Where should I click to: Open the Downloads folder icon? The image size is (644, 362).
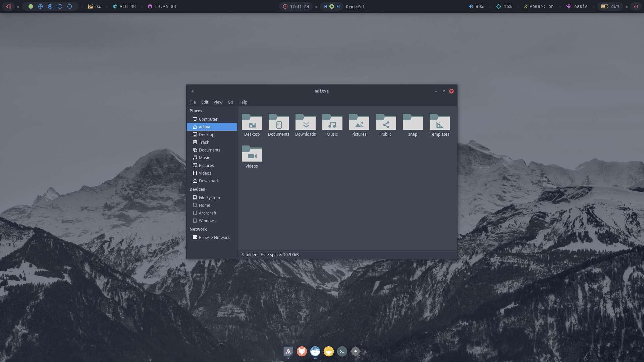305,122
